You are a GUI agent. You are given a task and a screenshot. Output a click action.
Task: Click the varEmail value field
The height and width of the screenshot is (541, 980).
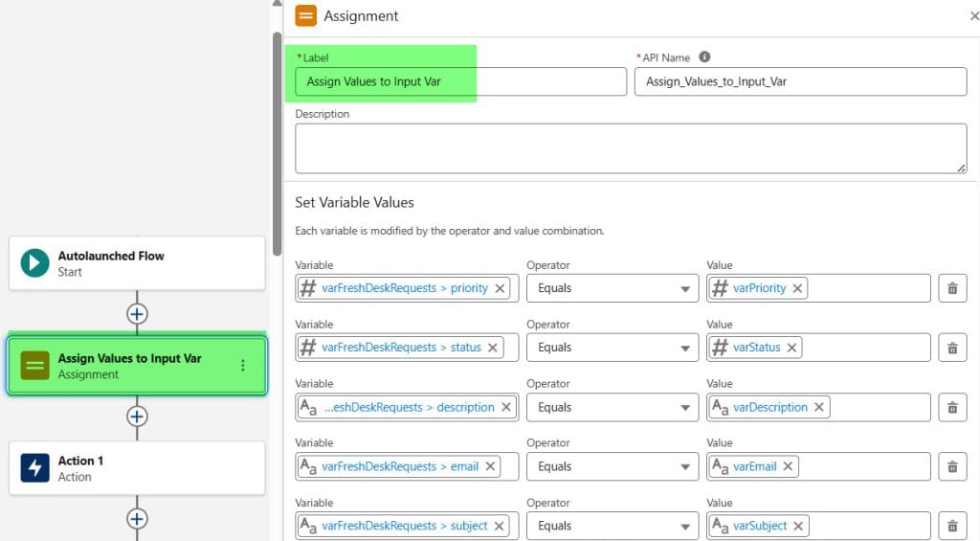coord(818,466)
